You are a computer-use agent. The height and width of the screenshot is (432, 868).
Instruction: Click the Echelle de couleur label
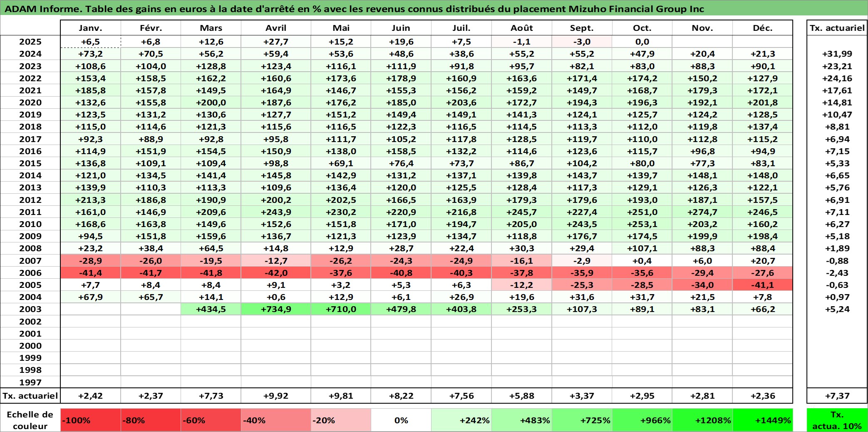pos(30,420)
